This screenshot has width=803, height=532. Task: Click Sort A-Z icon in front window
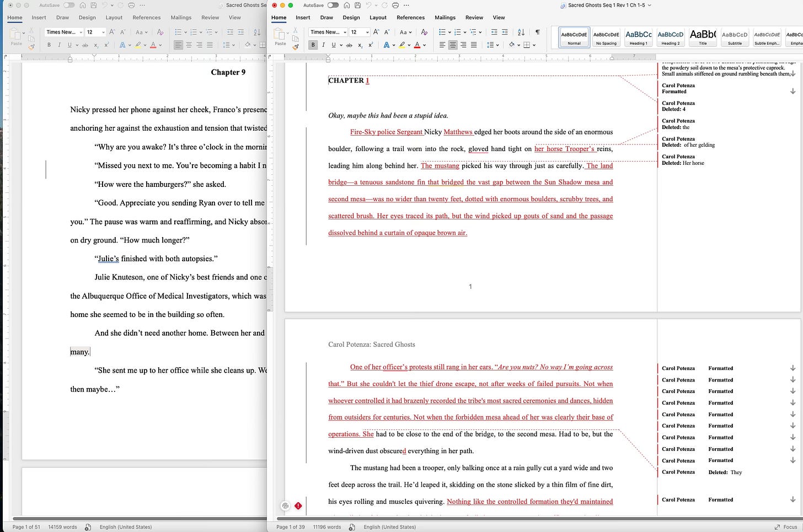pos(521,32)
